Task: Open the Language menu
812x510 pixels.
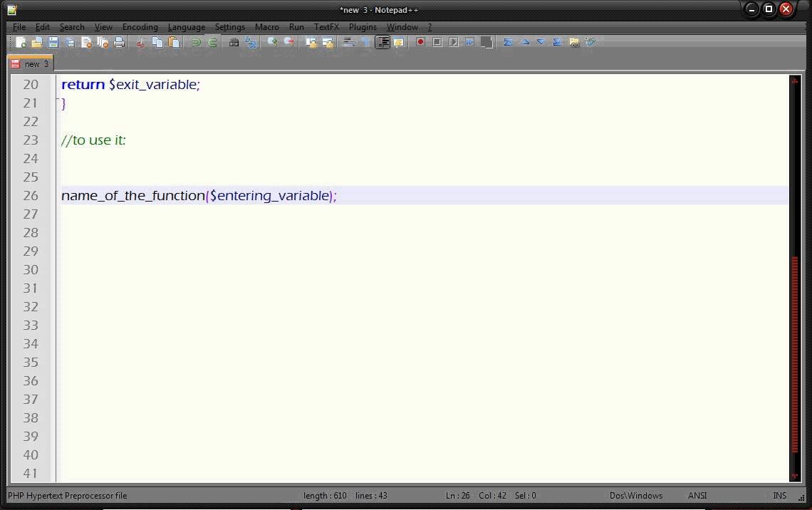Action: tap(187, 27)
